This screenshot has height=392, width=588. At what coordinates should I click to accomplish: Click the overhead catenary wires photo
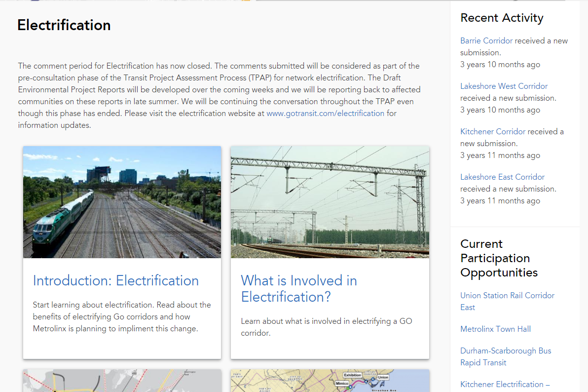coord(330,202)
